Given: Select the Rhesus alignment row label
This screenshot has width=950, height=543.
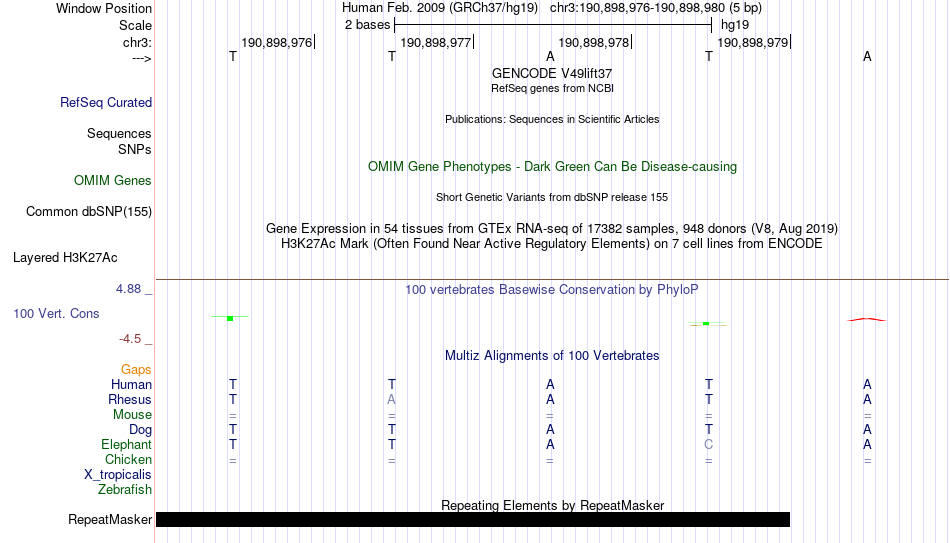Looking at the screenshot, I should 130,399.
